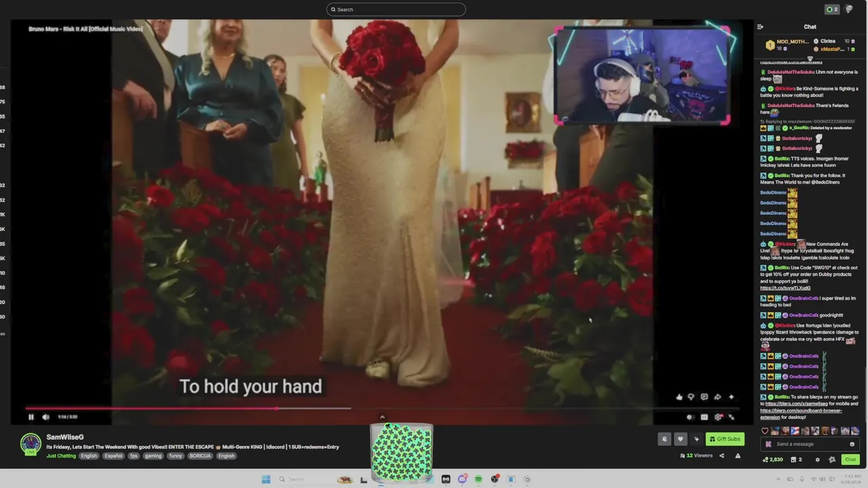Click the share stream icon near Viewers
The width and height of the screenshot is (868, 488).
coord(722,455)
